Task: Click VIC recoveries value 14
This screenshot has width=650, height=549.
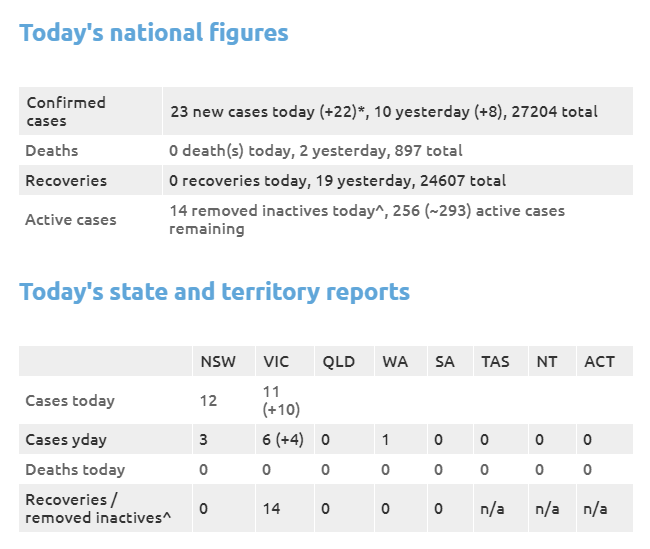Action: (x=272, y=508)
